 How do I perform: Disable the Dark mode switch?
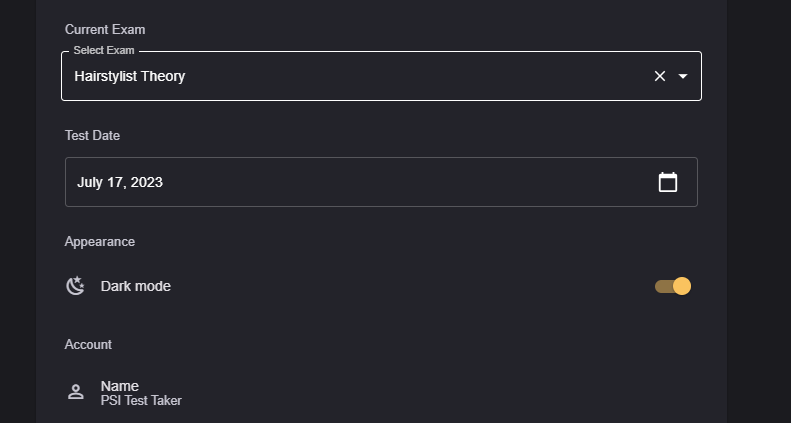click(x=673, y=286)
